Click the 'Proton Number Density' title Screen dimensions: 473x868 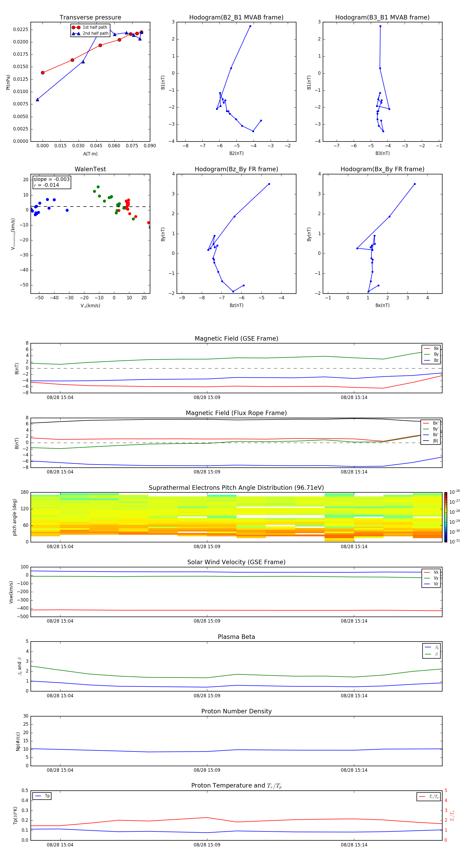pyautogui.click(x=236, y=711)
